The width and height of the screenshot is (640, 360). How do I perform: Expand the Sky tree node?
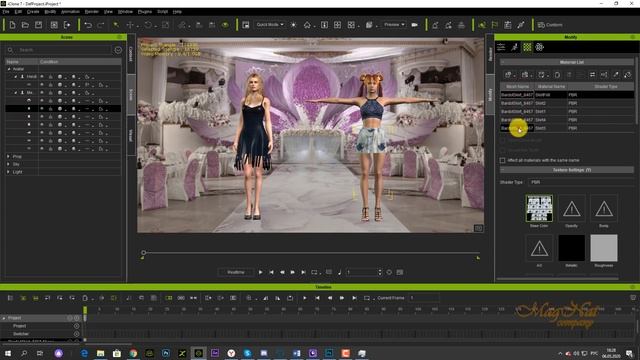point(9,164)
